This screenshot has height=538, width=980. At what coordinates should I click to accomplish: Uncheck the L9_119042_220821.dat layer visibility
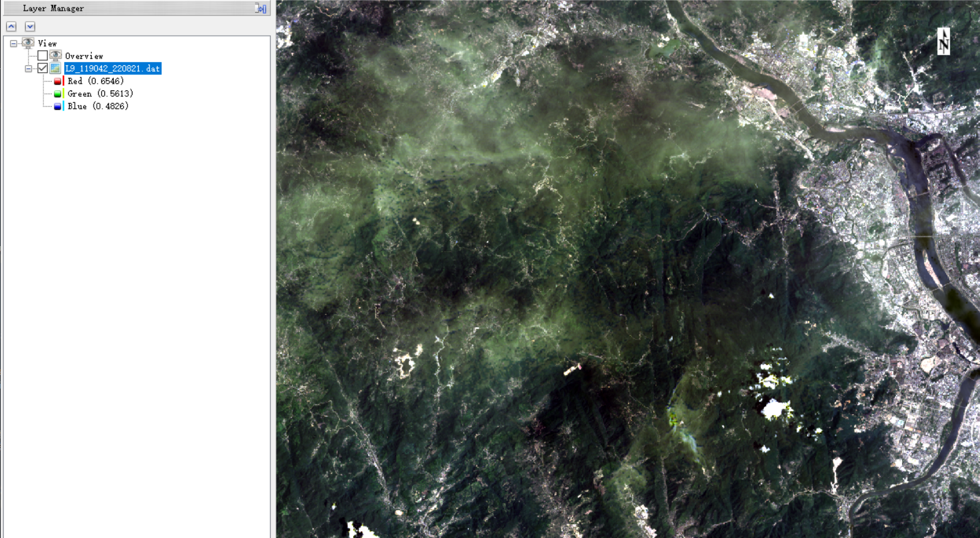pyautogui.click(x=43, y=68)
